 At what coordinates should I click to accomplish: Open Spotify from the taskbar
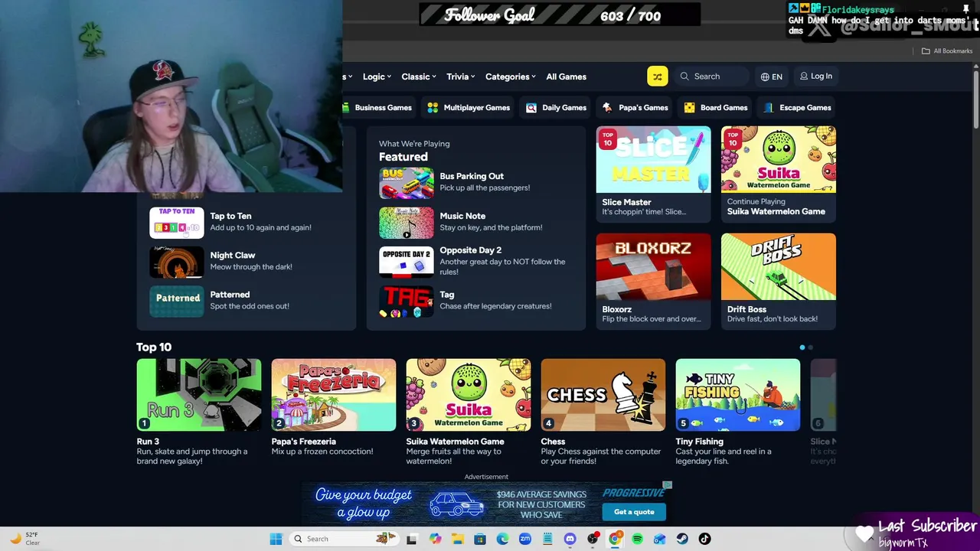pyautogui.click(x=637, y=539)
